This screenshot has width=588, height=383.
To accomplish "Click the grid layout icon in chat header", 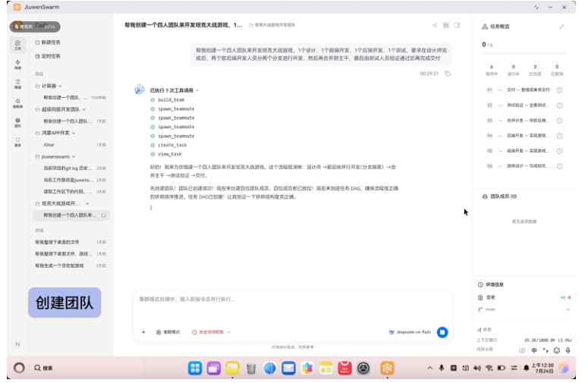I will [446, 26].
